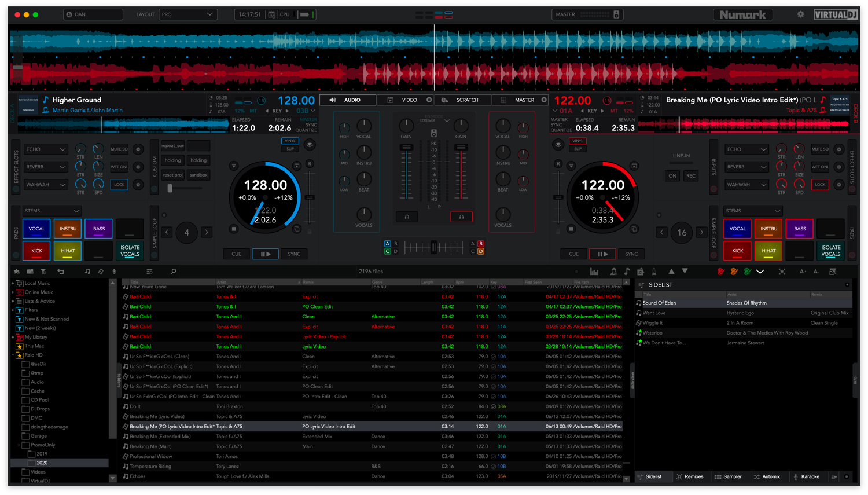This screenshot has width=868, height=495.
Task: Open the left deck REVERB effect dropdown
Action: click(46, 167)
